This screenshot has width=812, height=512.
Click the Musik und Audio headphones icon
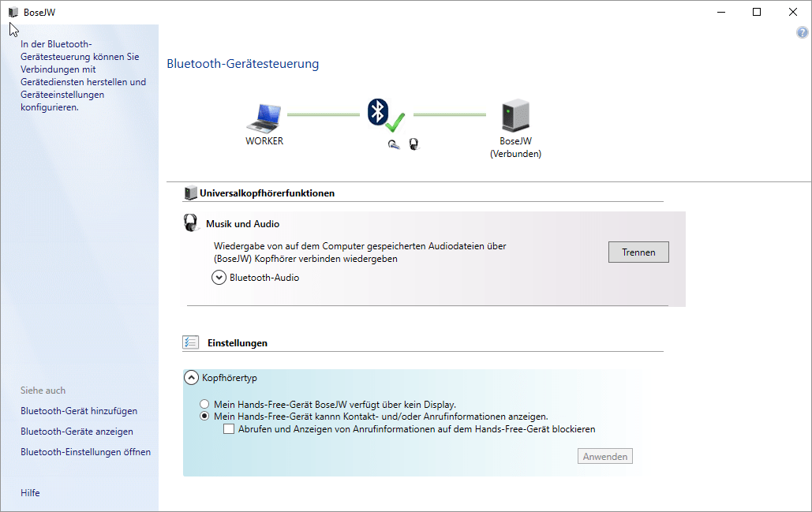tap(191, 223)
